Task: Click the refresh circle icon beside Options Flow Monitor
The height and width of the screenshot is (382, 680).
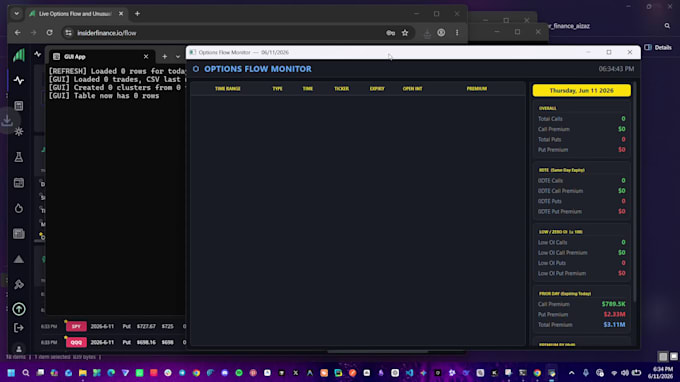Action: (196, 69)
